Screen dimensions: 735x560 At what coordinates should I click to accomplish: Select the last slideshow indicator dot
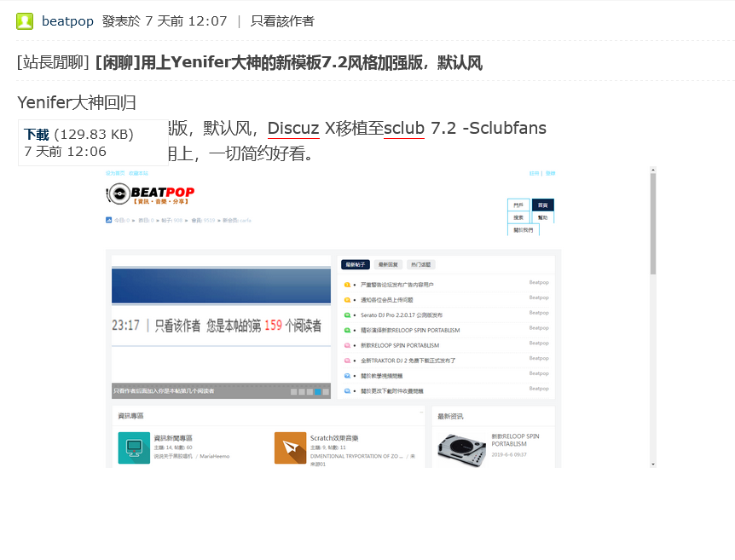326,391
